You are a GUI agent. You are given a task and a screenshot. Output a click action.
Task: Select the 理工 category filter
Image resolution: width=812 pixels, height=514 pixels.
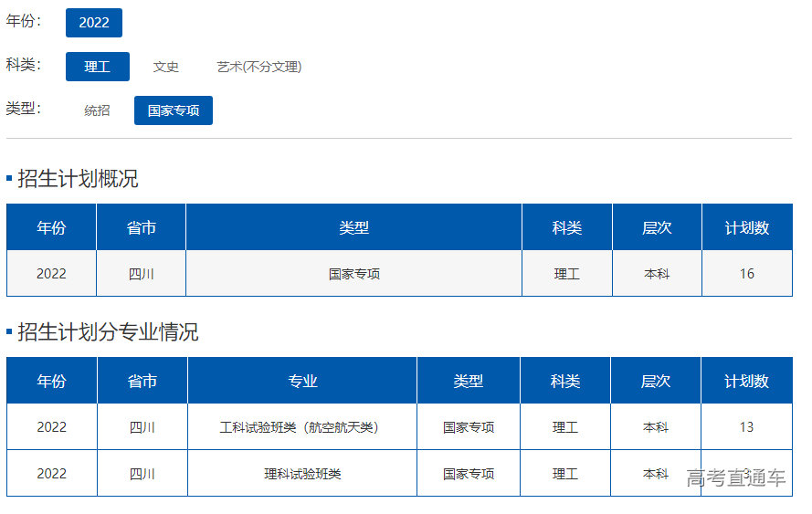coord(97,67)
